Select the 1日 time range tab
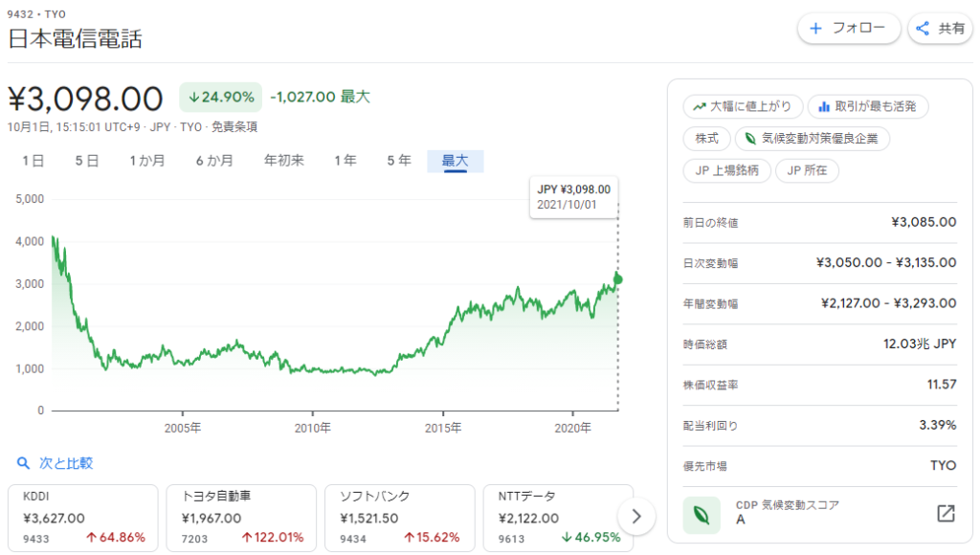This screenshot has width=980, height=555. (33, 161)
